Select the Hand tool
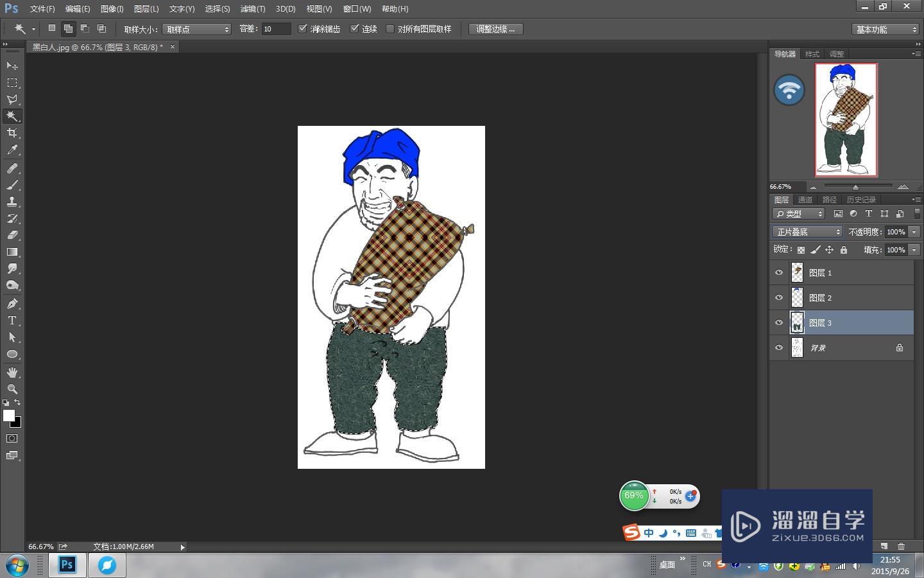The height and width of the screenshot is (578, 924). 12,372
